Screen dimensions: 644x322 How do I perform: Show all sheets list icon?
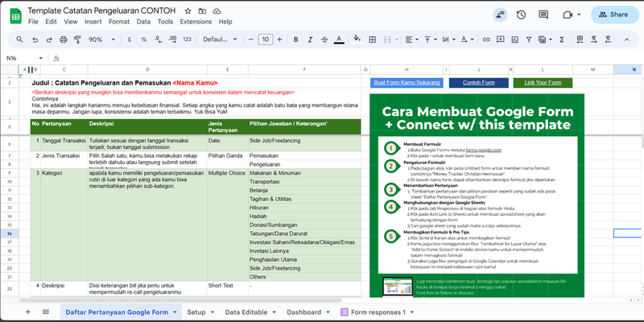(x=46, y=312)
